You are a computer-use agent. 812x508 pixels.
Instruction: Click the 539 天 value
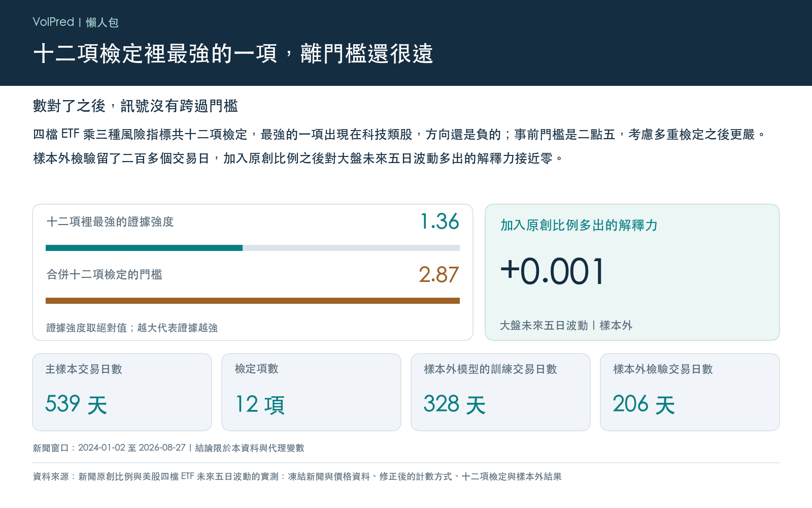(x=76, y=404)
